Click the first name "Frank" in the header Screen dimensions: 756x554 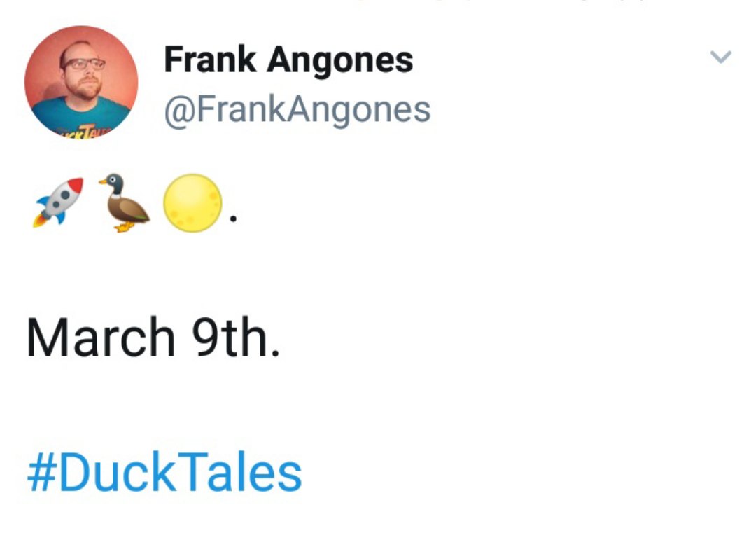click(x=211, y=60)
